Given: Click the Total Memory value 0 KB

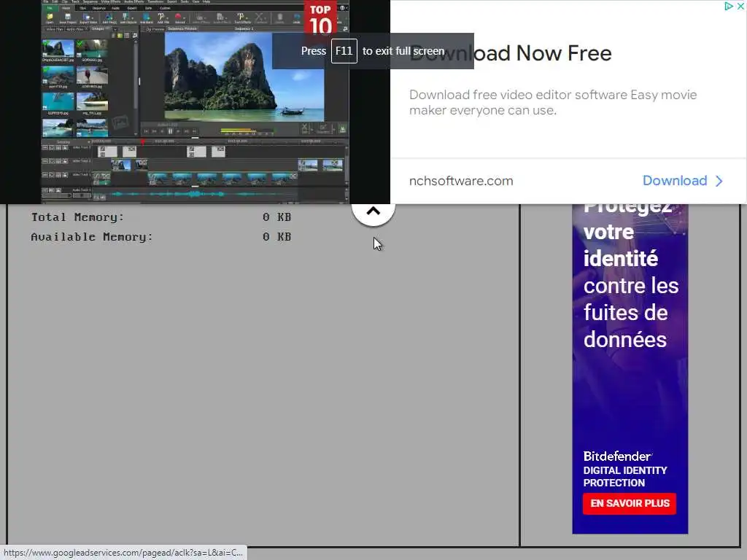Looking at the screenshot, I should (276, 217).
